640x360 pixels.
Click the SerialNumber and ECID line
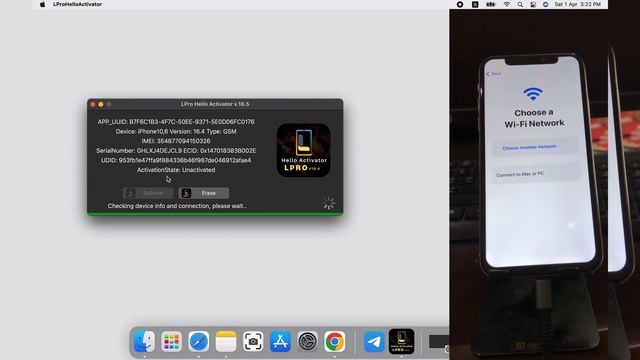[176, 151]
